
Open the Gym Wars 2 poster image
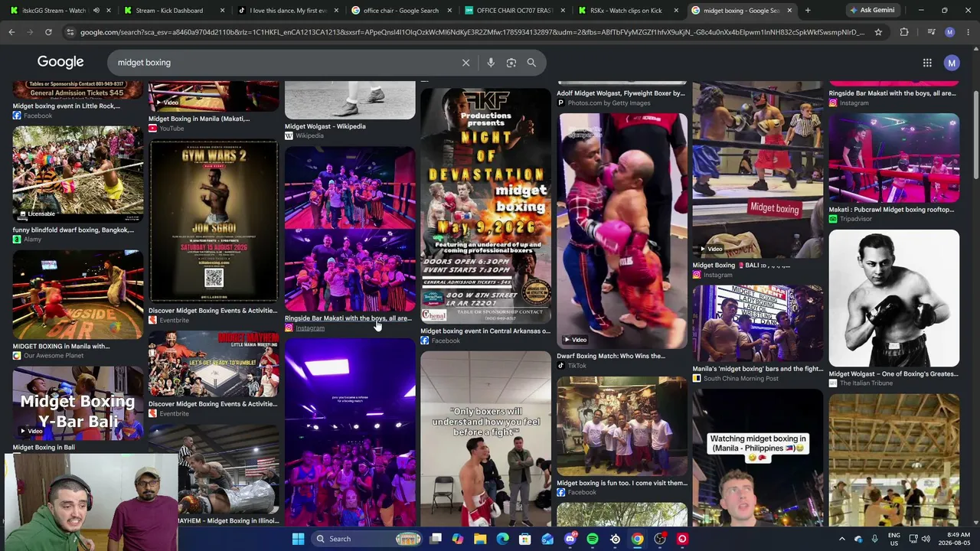pyautogui.click(x=214, y=221)
